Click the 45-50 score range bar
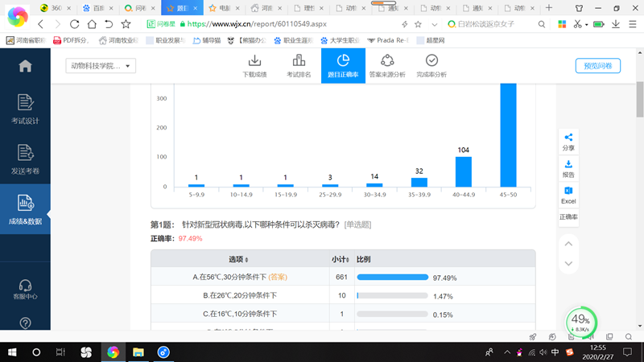Screen dimensions: 644x362 [x=508, y=135]
